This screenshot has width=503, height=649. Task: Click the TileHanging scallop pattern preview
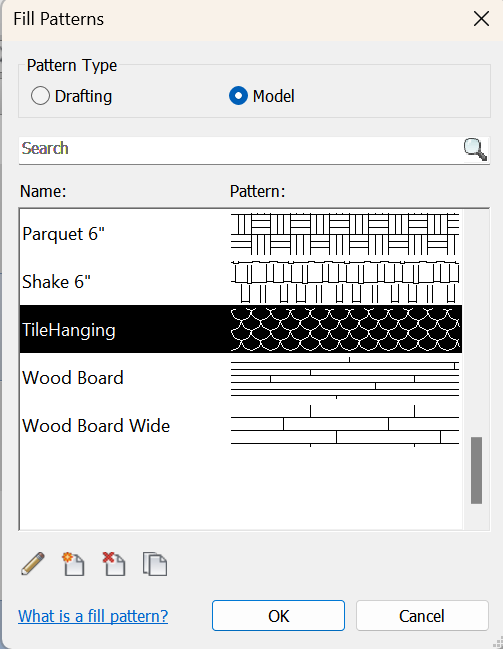pyautogui.click(x=345, y=329)
